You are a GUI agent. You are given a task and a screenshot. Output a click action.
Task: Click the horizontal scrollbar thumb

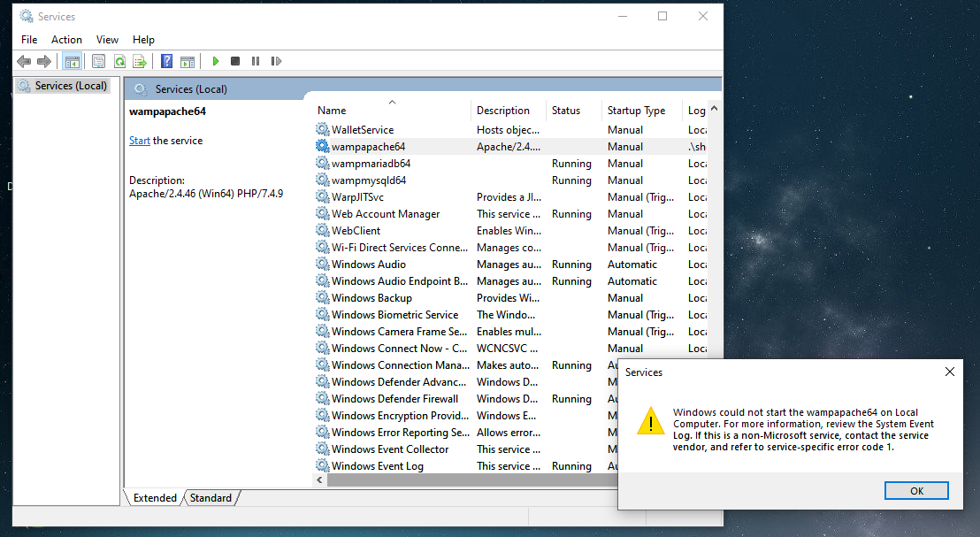point(472,480)
